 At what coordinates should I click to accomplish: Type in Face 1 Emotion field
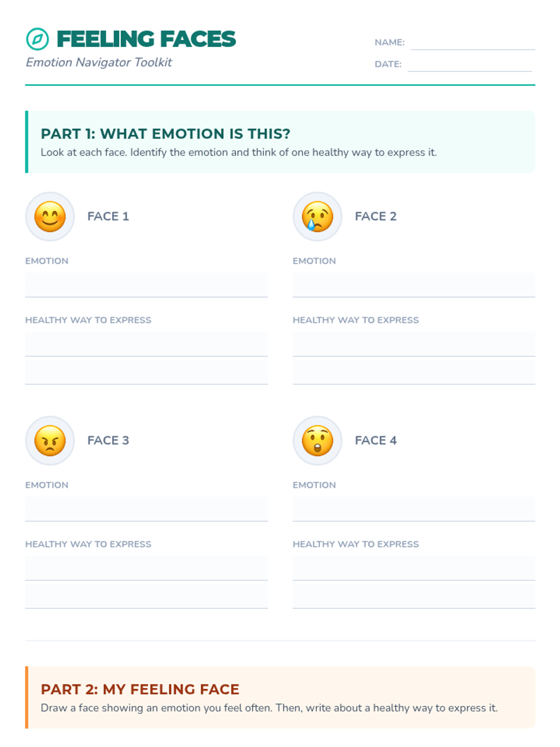coord(146,285)
